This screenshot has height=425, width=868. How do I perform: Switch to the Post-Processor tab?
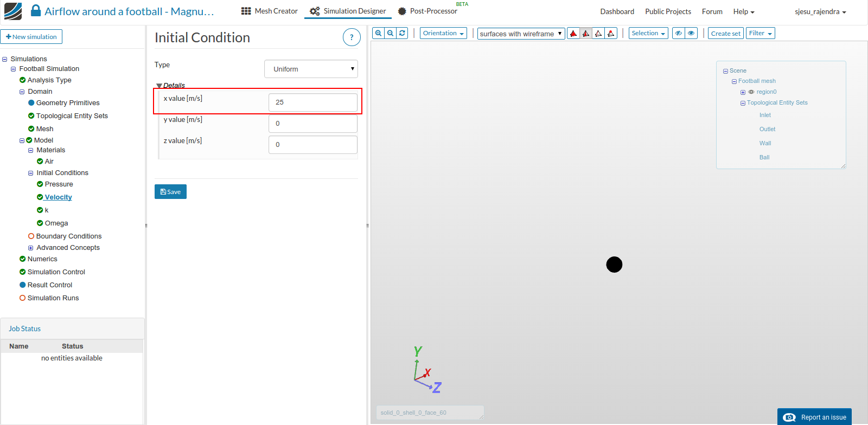click(x=427, y=11)
